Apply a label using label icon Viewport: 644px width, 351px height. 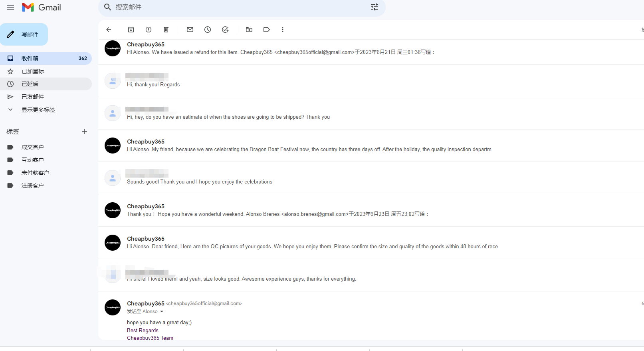(x=267, y=30)
